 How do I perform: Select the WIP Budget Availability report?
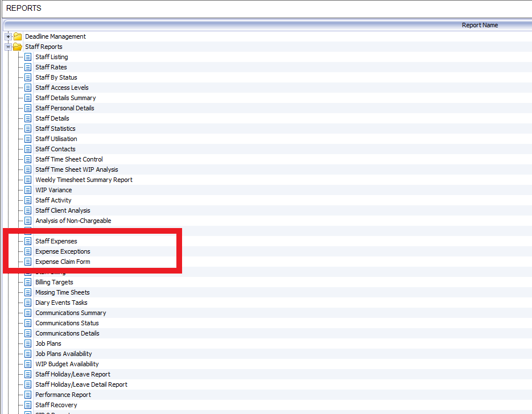point(67,364)
